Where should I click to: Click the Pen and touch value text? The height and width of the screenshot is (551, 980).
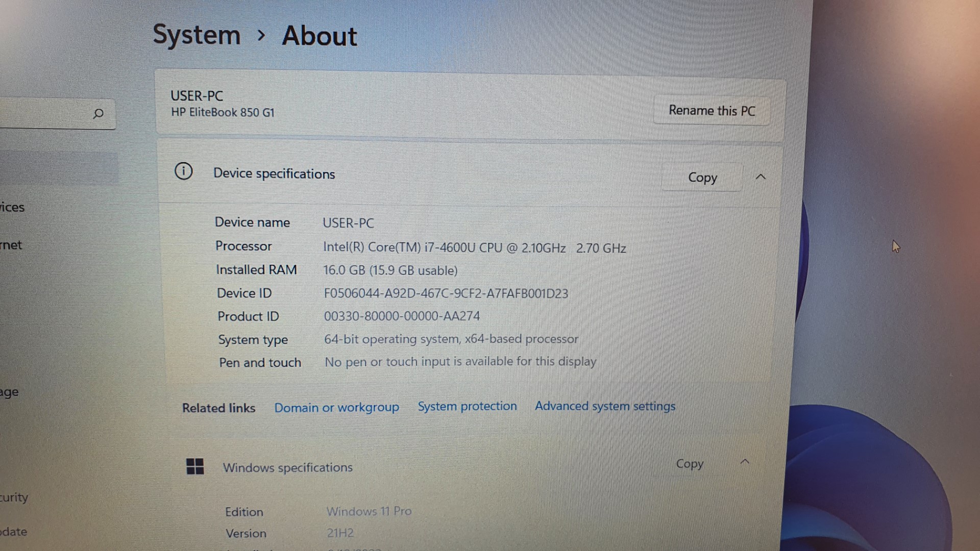pyautogui.click(x=460, y=362)
